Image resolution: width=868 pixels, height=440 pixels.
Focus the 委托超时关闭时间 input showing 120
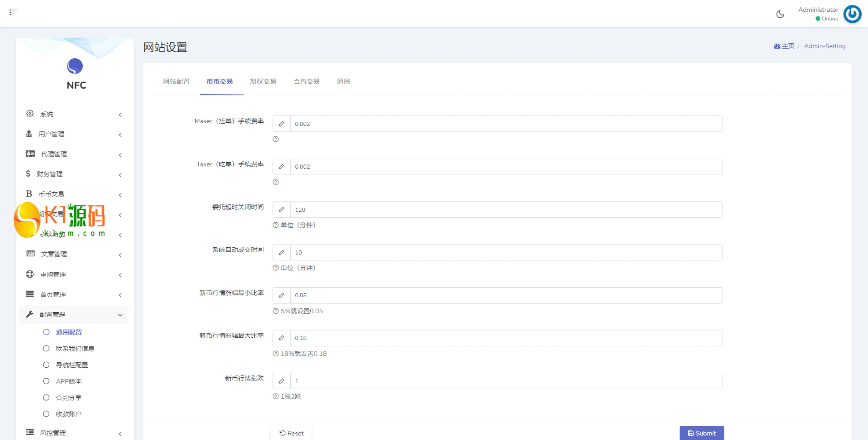[506, 210]
